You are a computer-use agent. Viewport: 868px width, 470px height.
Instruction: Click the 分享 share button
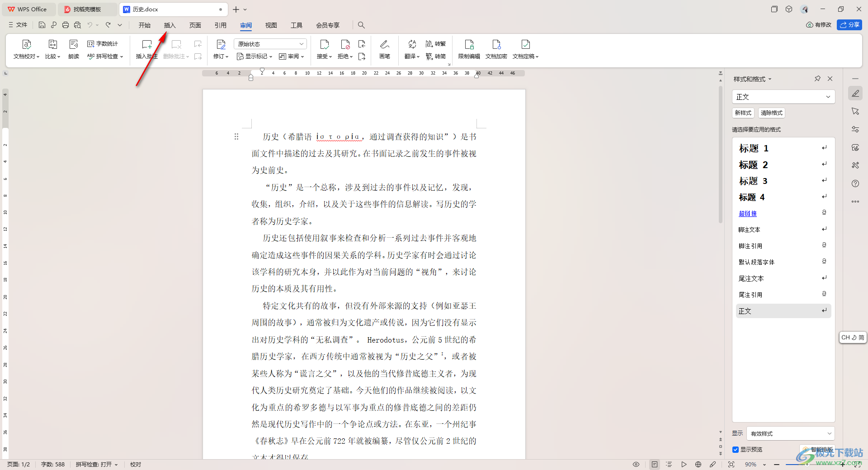coord(849,25)
